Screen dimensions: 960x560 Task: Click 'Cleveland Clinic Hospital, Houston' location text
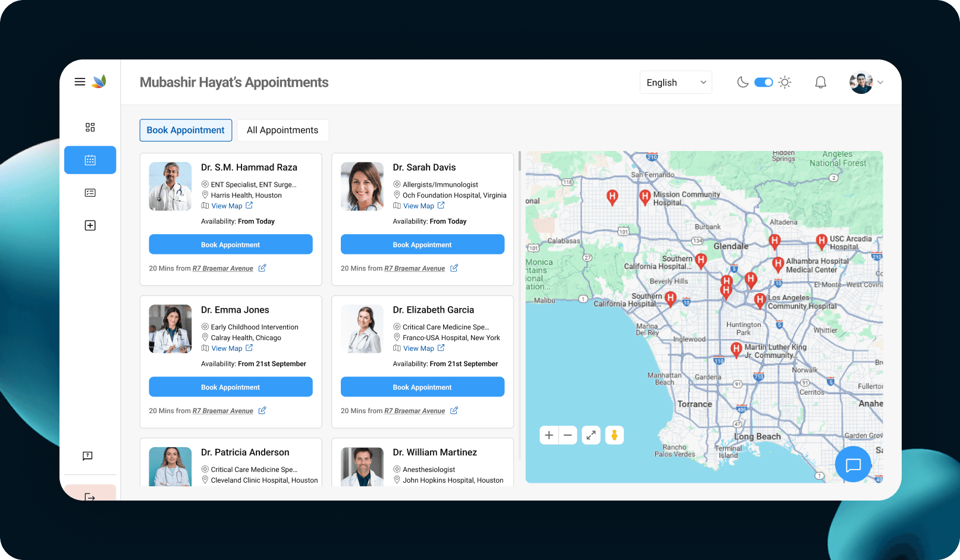(x=264, y=480)
